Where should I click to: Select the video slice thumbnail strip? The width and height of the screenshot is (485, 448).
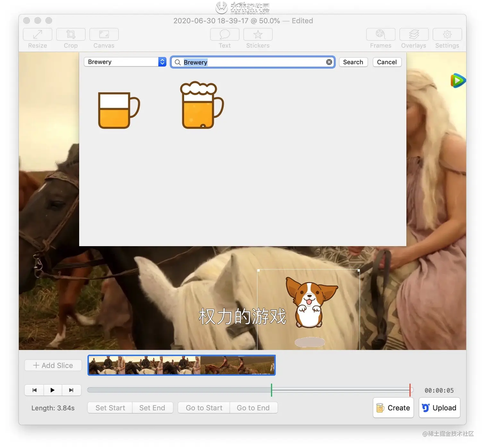182,365
